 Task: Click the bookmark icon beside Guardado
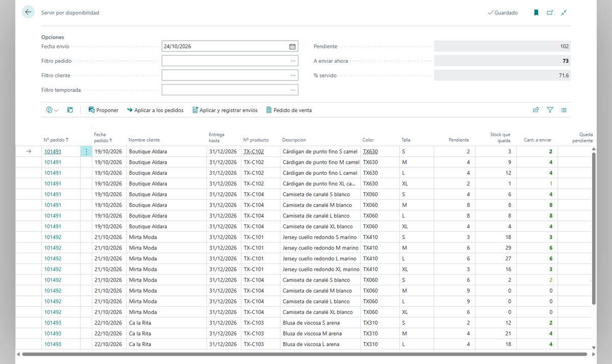click(x=536, y=13)
